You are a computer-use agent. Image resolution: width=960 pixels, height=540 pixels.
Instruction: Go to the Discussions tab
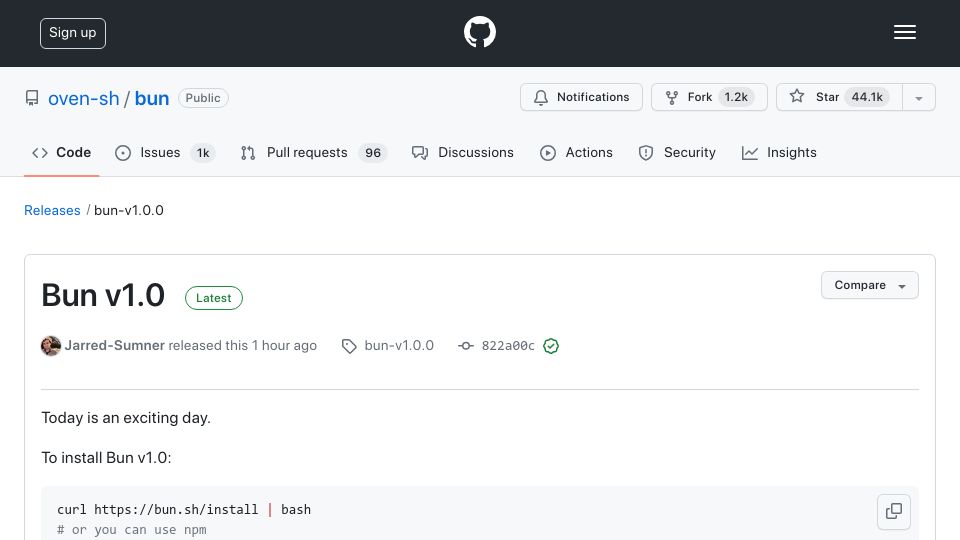[463, 152]
